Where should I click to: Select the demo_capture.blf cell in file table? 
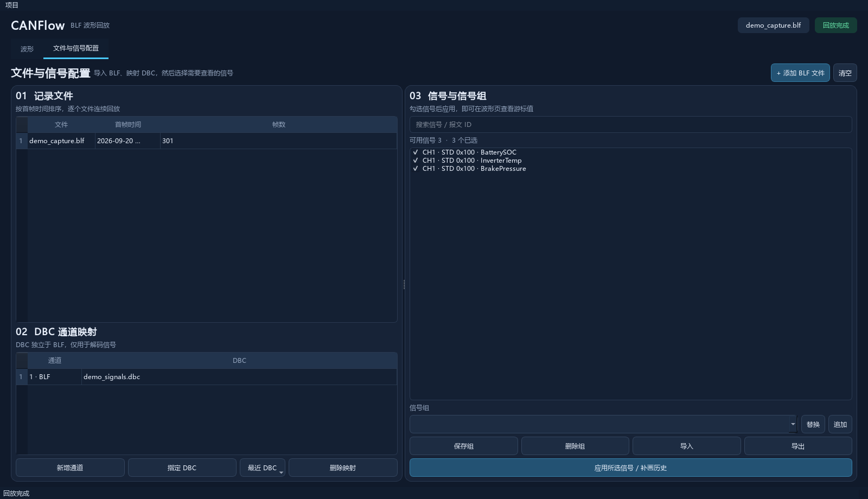(x=61, y=141)
